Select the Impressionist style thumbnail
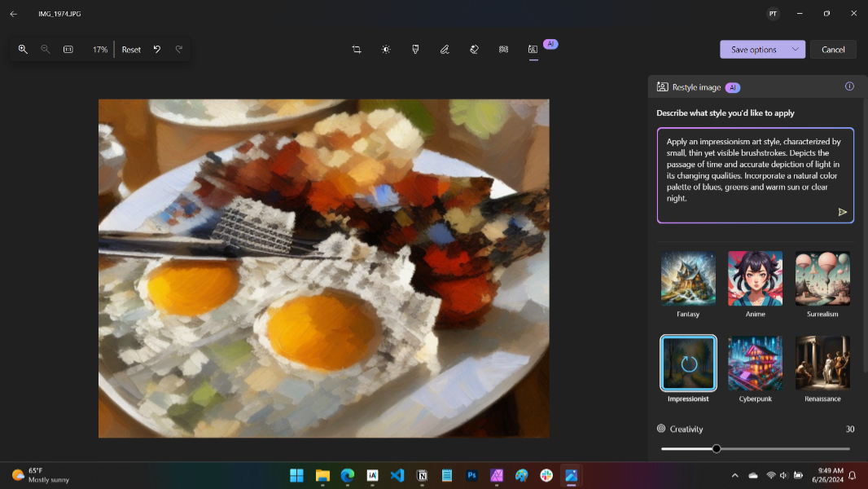Viewport: 868px width, 489px height. pos(688,363)
